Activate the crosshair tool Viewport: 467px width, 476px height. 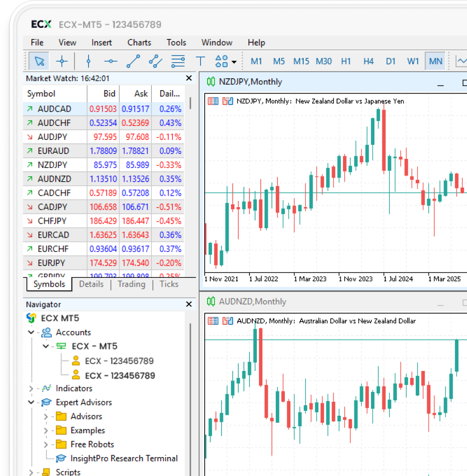62,61
